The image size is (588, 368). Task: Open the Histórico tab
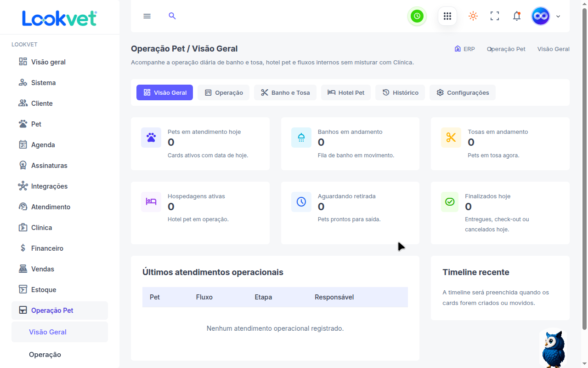[x=400, y=92]
